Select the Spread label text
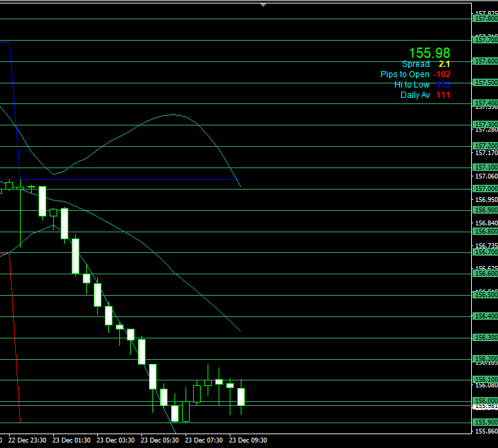The height and width of the screenshot is (448, 498). pos(416,64)
